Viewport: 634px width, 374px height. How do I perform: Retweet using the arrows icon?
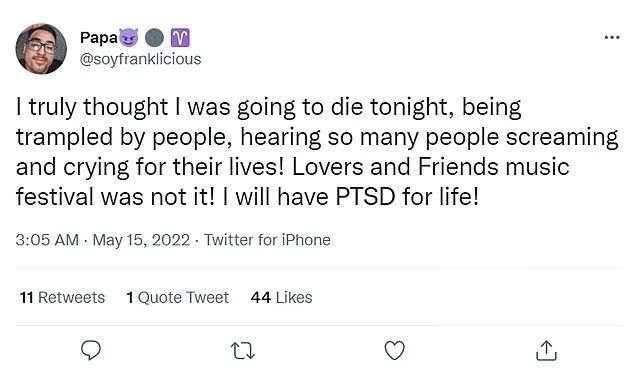[243, 351]
